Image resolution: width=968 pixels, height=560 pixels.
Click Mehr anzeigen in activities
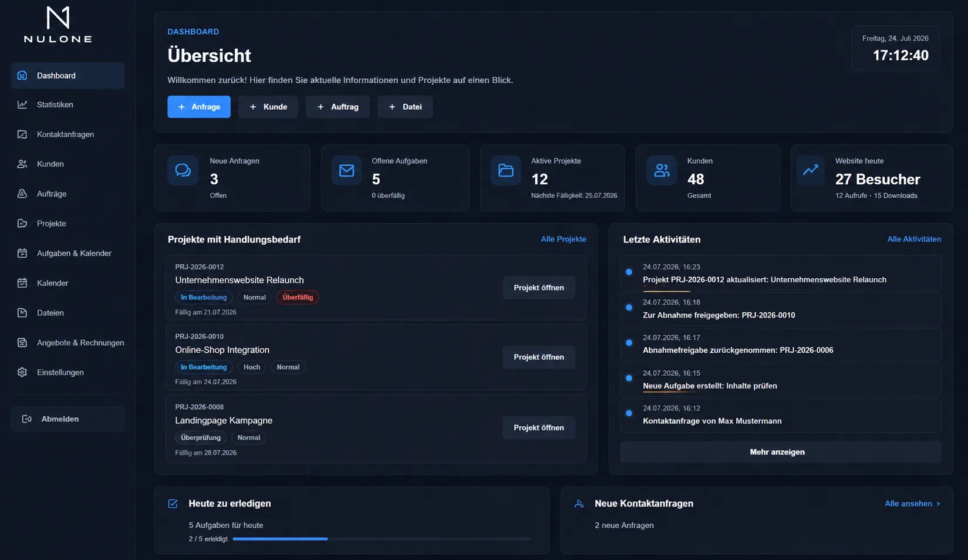pos(780,452)
